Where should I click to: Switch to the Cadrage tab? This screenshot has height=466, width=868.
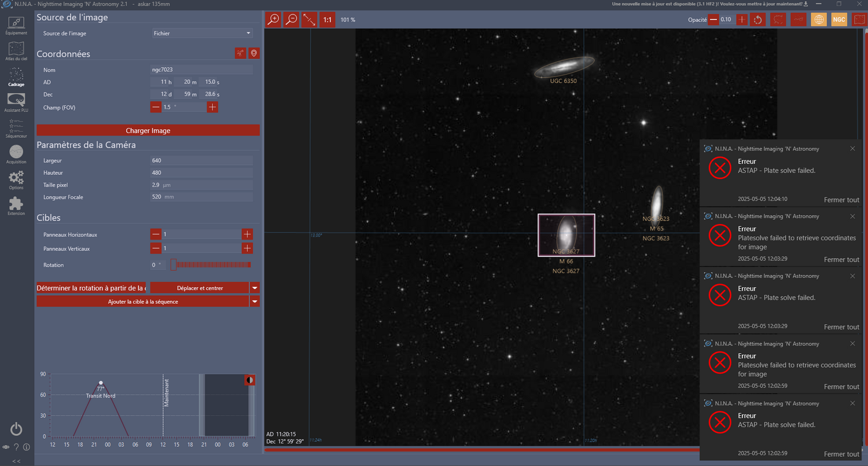click(16, 77)
